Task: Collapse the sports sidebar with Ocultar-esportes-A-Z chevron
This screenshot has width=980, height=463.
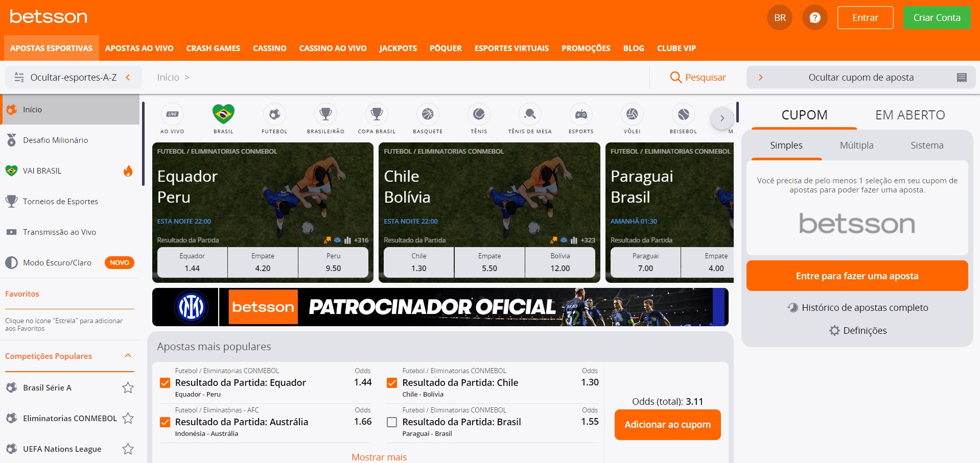Action: (127, 77)
